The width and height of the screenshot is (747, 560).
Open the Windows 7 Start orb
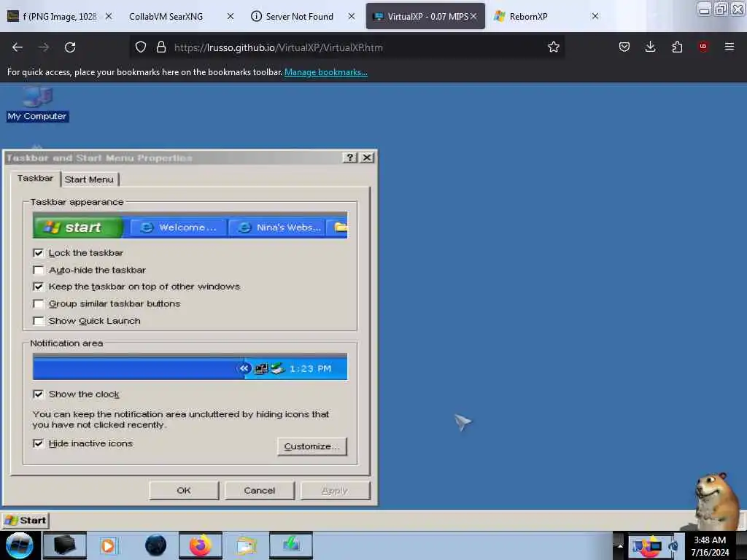(x=19, y=545)
